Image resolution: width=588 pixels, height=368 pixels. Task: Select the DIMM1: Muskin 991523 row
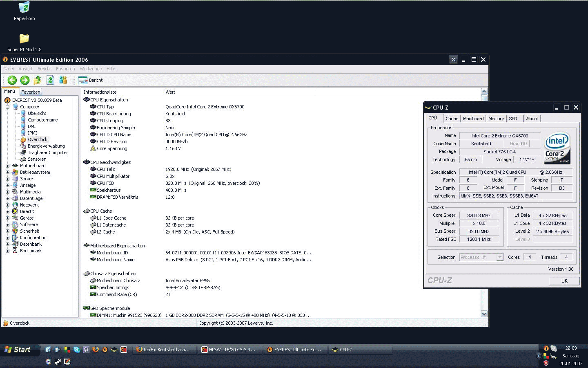(200, 315)
